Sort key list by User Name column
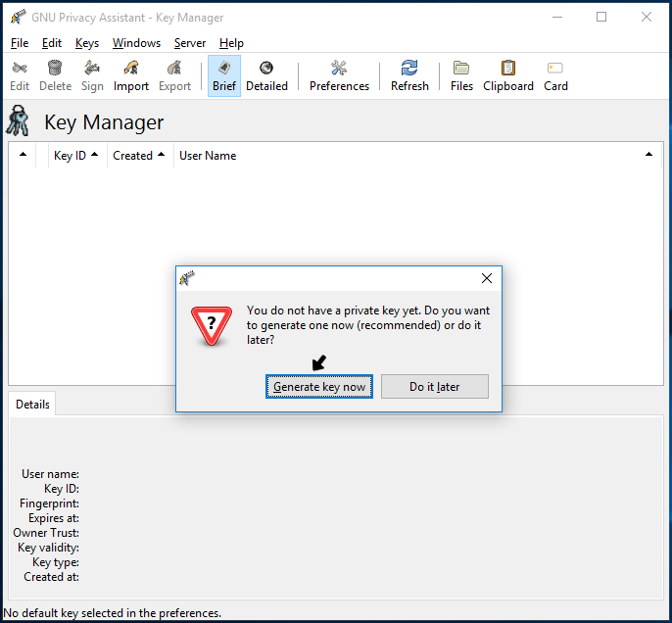The image size is (672, 623). pos(415,156)
